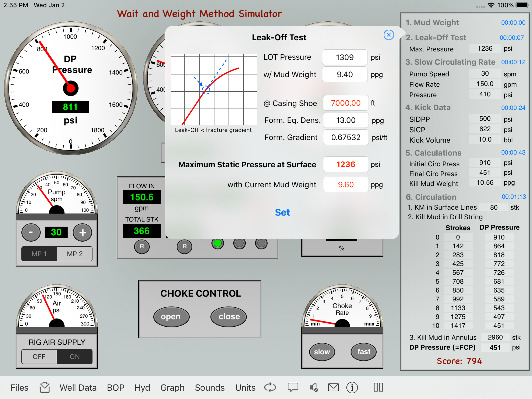Switch mud pump to MP 2
Viewport: 532px width, 399px height.
point(75,254)
